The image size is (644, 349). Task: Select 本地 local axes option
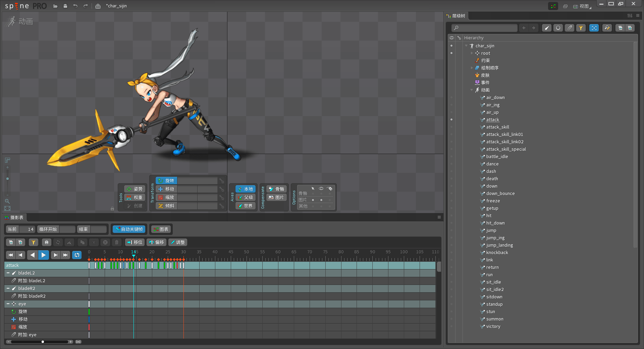[245, 189]
